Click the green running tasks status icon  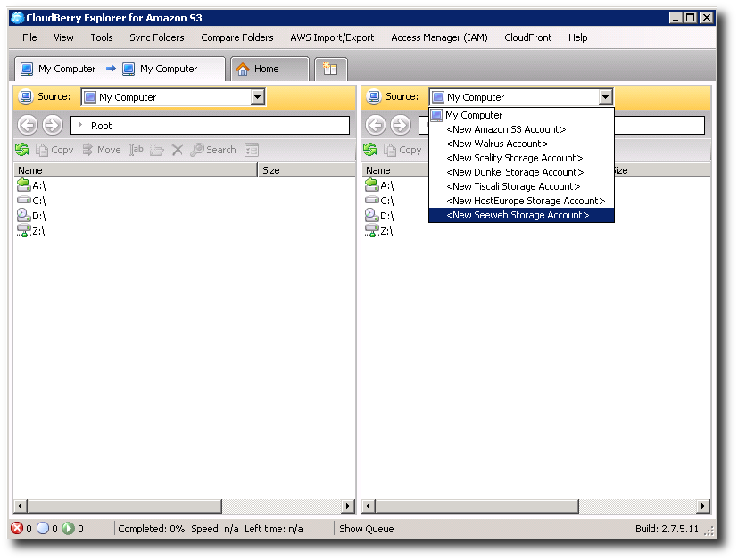pos(69,529)
